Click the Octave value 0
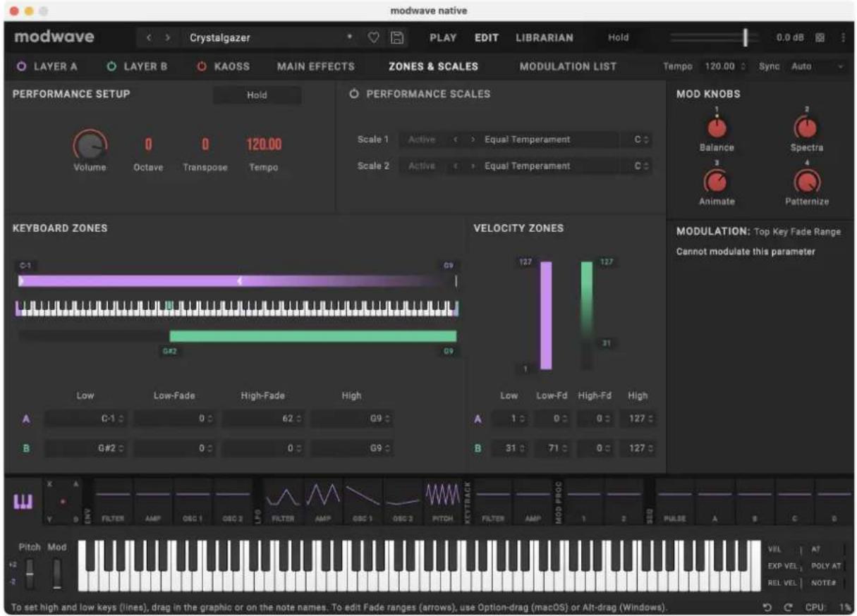The image size is (857, 616). pyautogui.click(x=148, y=145)
